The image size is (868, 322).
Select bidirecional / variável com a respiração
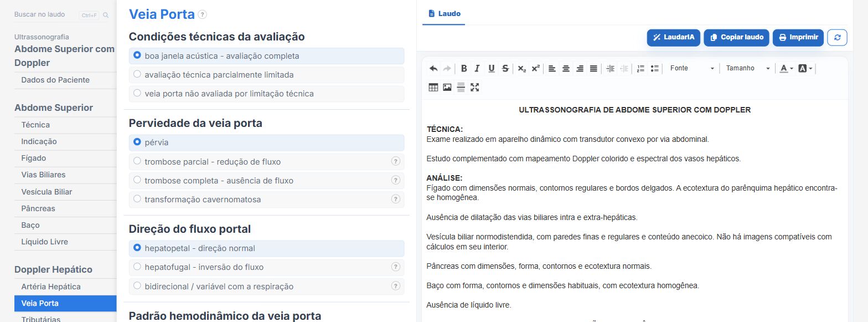pyautogui.click(x=266, y=287)
